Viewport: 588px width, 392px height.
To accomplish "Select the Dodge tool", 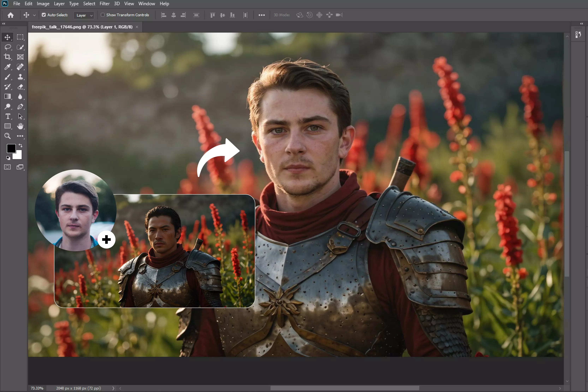I will (8, 107).
